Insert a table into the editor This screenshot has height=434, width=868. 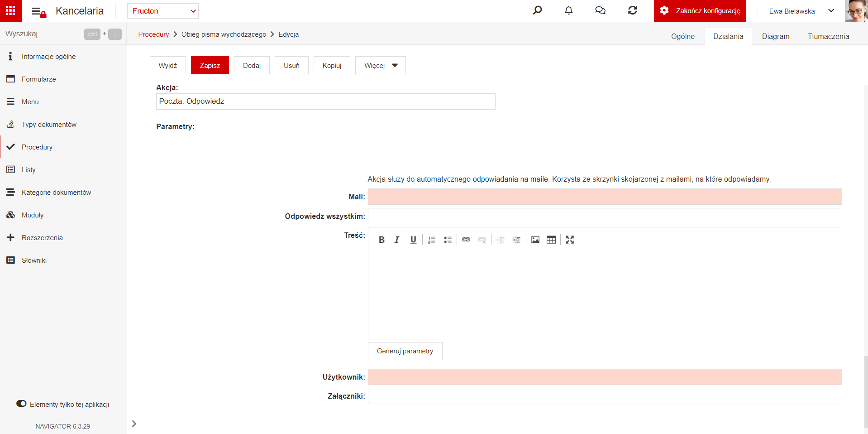pos(551,240)
